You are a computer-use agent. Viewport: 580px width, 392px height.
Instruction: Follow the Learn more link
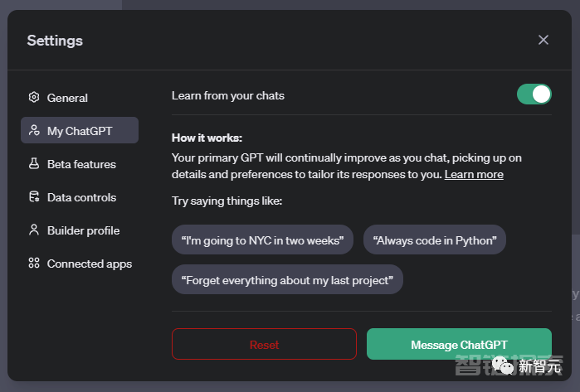[x=474, y=174]
